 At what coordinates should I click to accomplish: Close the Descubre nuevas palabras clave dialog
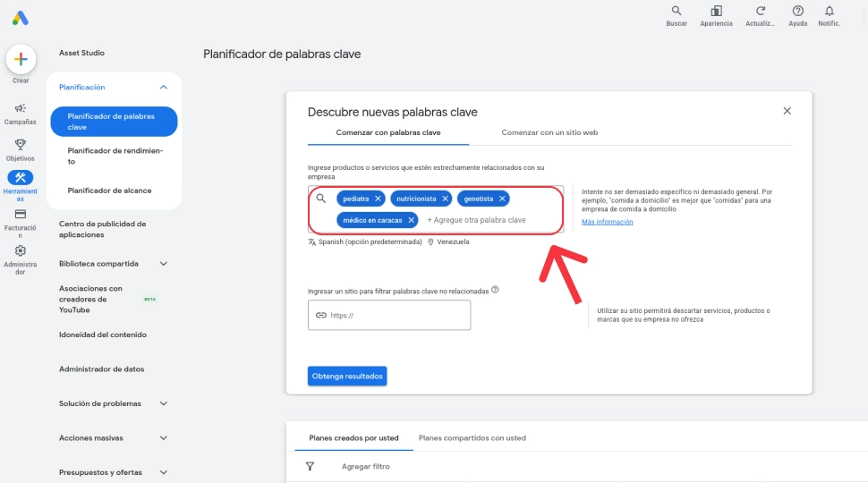click(x=787, y=111)
